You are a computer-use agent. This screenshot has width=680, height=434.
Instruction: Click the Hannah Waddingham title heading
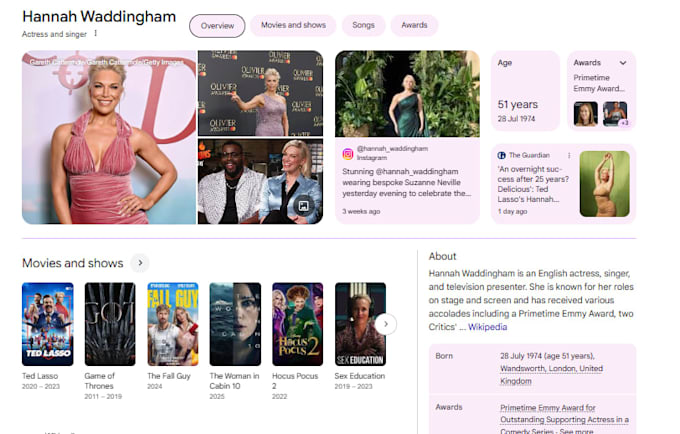click(99, 16)
